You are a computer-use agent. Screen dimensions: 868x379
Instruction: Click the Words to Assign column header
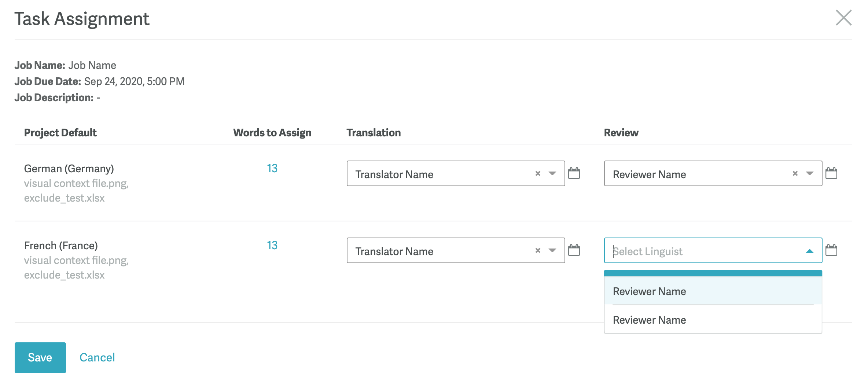(272, 133)
